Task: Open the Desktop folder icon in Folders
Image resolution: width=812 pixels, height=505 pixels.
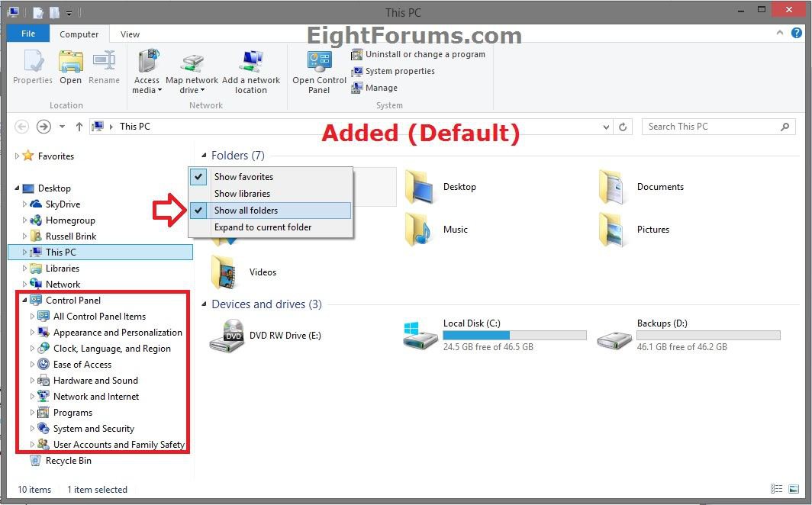Action: (x=419, y=187)
